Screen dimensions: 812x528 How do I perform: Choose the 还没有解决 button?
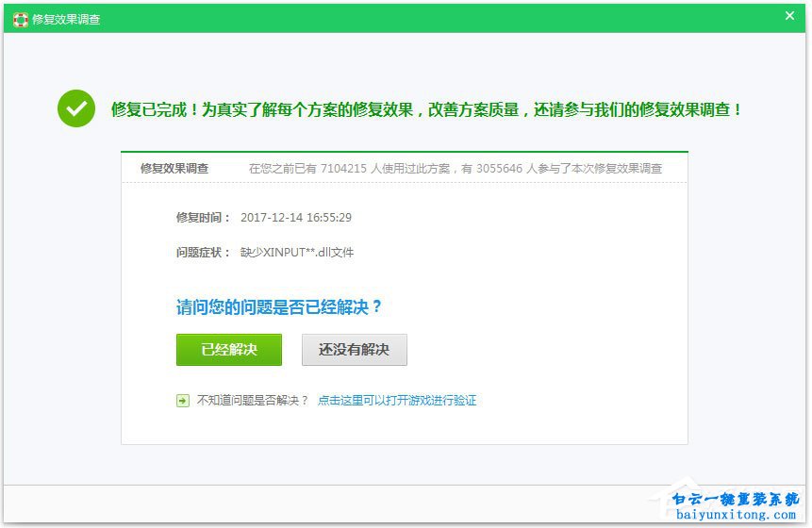tap(355, 350)
